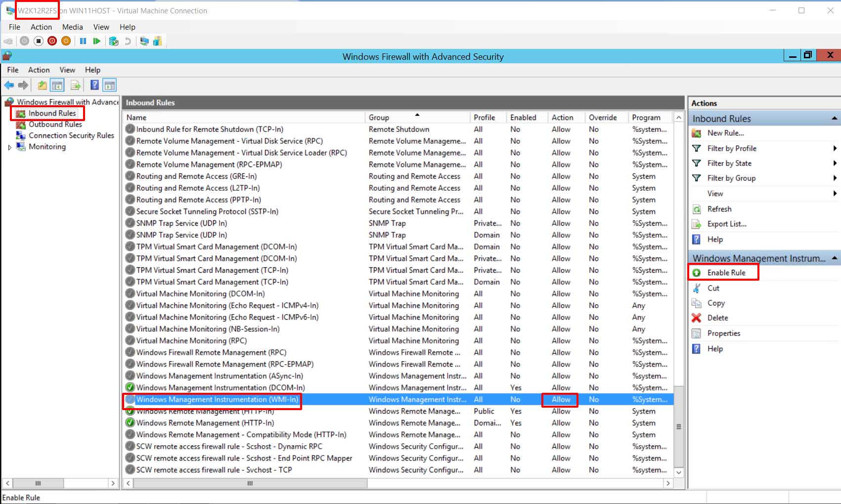
Task: Open the File menu in the VM Connection window
Action: point(14,27)
